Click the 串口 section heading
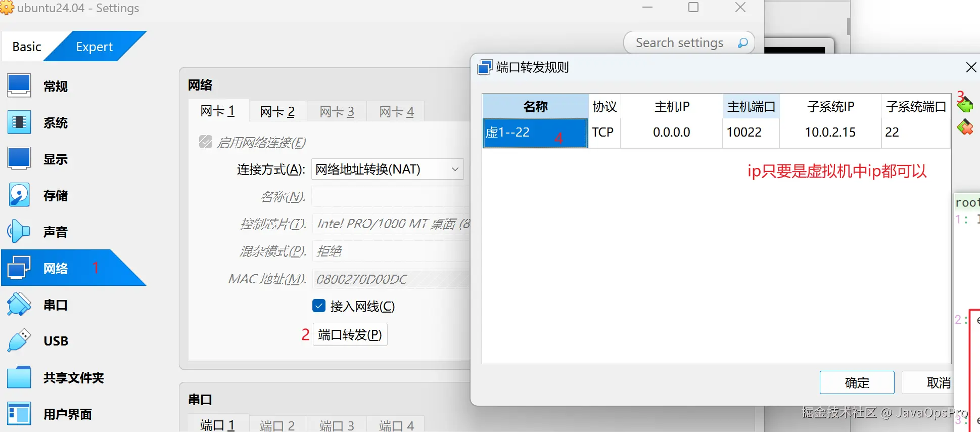 200,400
